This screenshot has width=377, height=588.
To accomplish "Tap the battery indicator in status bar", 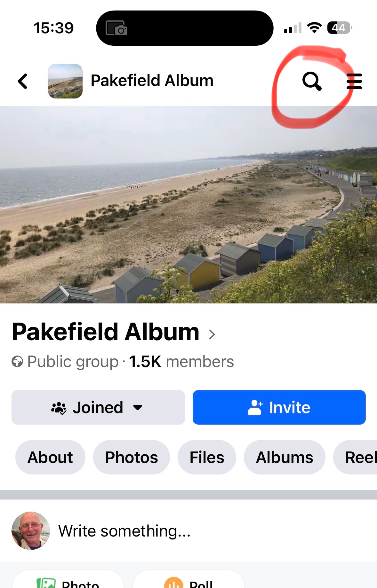I will point(339,28).
